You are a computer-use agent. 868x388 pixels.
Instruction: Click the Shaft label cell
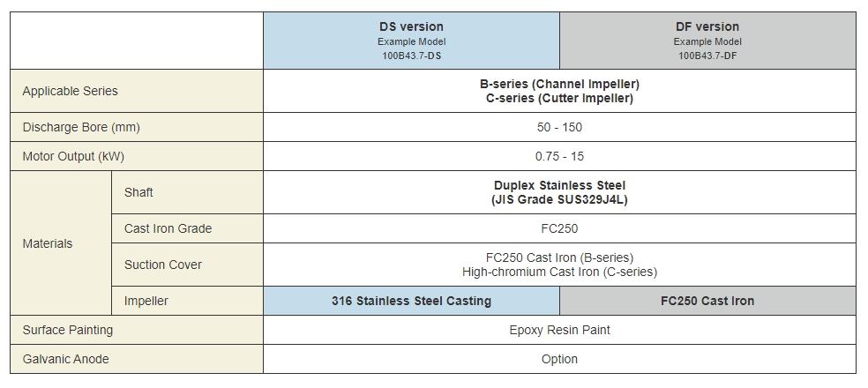click(187, 192)
